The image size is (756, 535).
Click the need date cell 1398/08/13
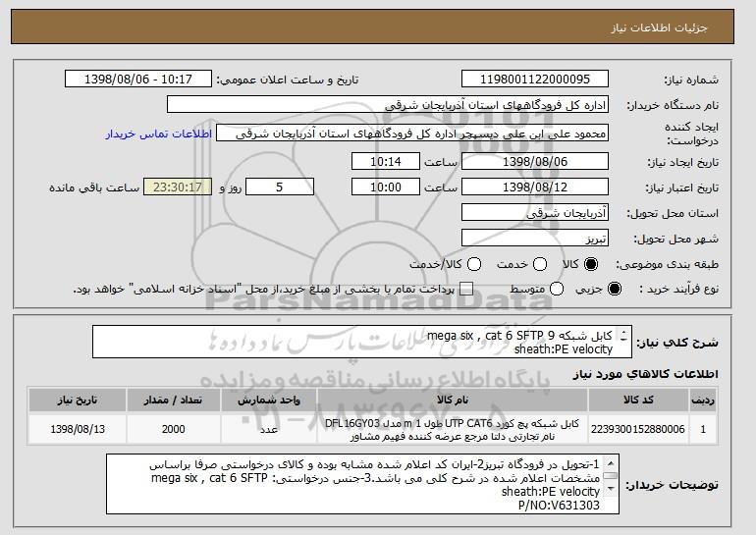(78, 429)
